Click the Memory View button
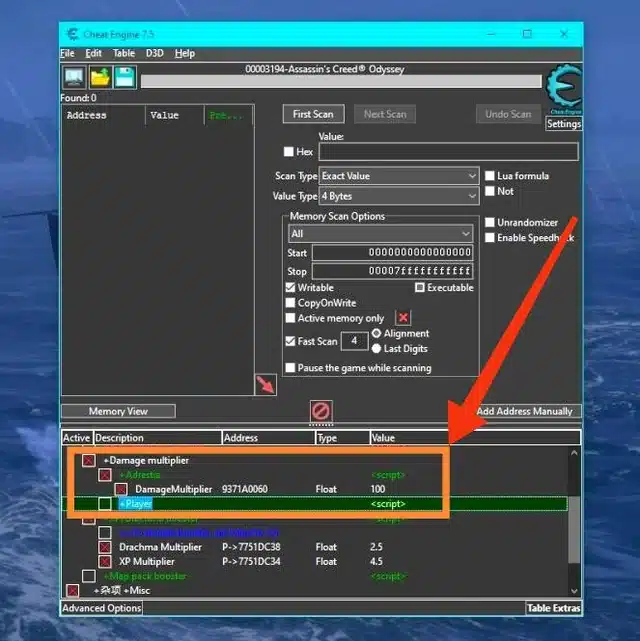Screen dimensions: 640x641 pos(118,411)
